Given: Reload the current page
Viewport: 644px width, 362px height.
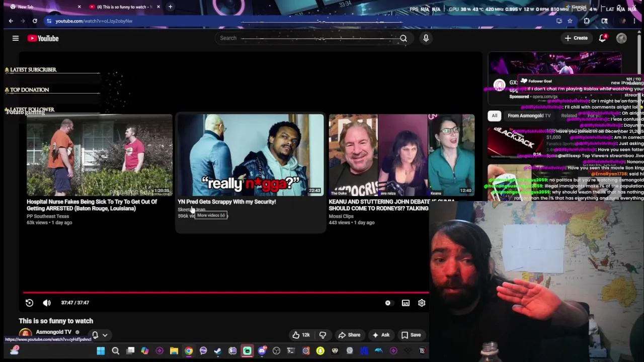Looking at the screenshot, I should [x=35, y=21].
